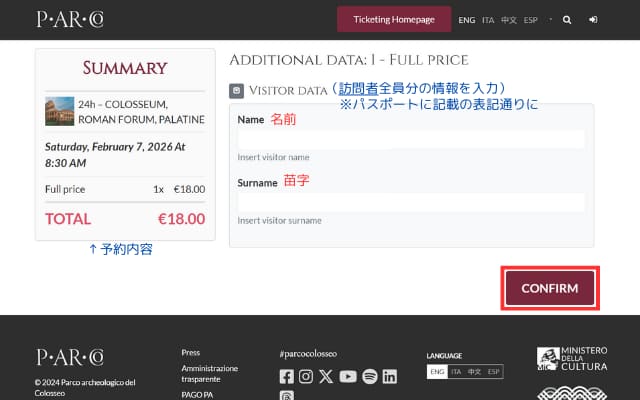The width and height of the screenshot is (640, 400).
Task: Switch header language to ESP
Action: [x=530, y=20]
